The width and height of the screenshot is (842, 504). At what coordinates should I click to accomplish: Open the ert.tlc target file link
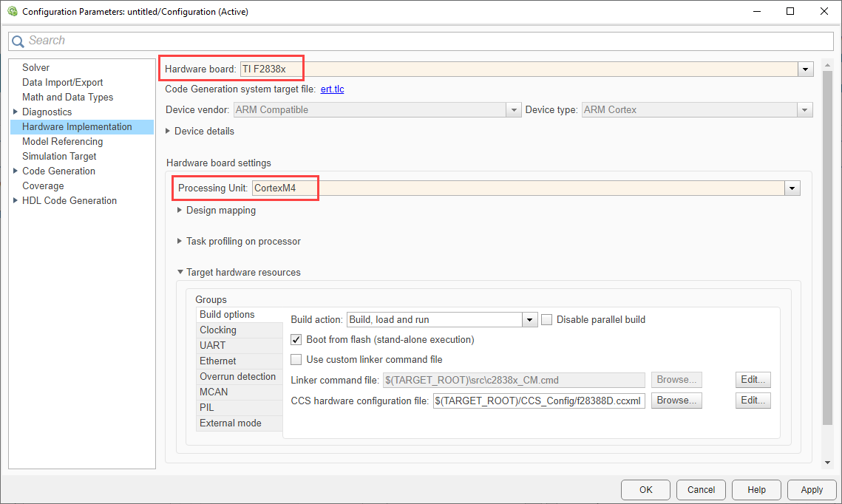pyautogui.click(x=332, y=89)
